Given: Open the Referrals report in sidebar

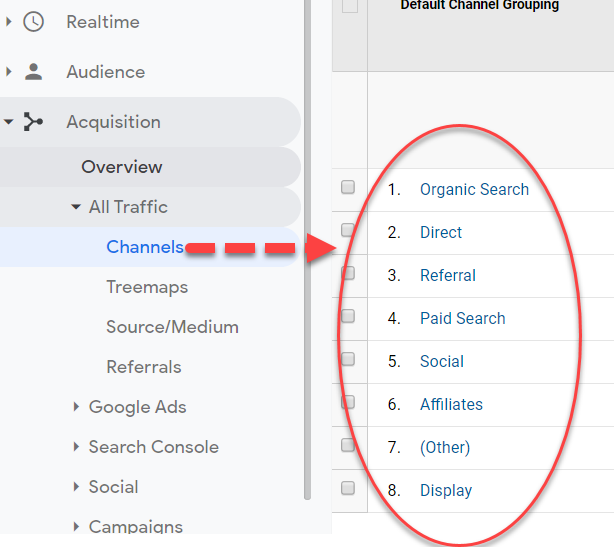Looking at the screenshot, I should coord(144,367).
